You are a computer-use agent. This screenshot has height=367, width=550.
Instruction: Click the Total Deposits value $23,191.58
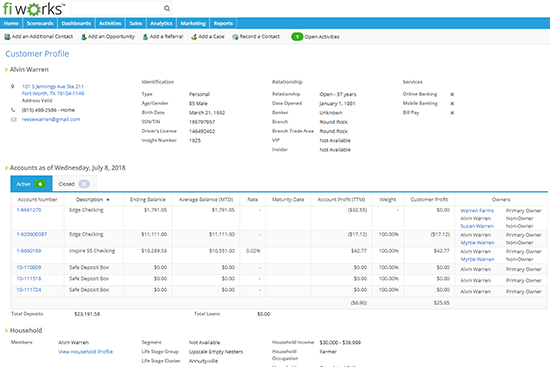[87, 314]
